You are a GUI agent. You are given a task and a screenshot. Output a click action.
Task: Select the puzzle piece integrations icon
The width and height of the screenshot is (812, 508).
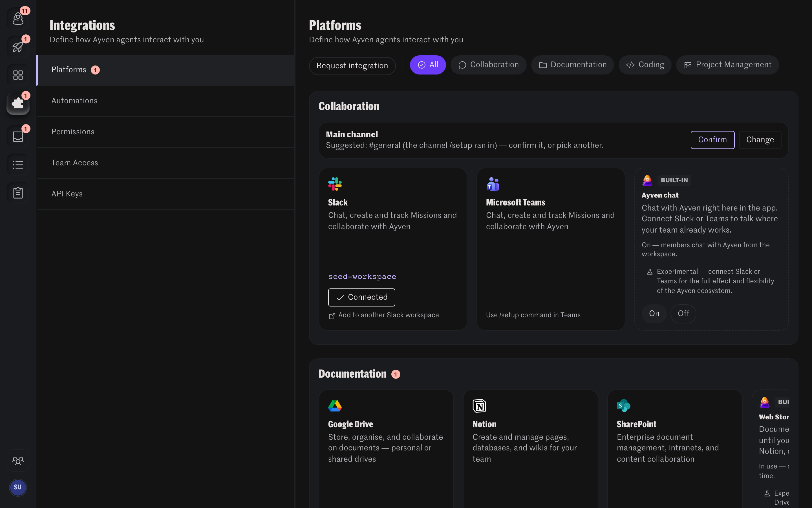(18, 103)
